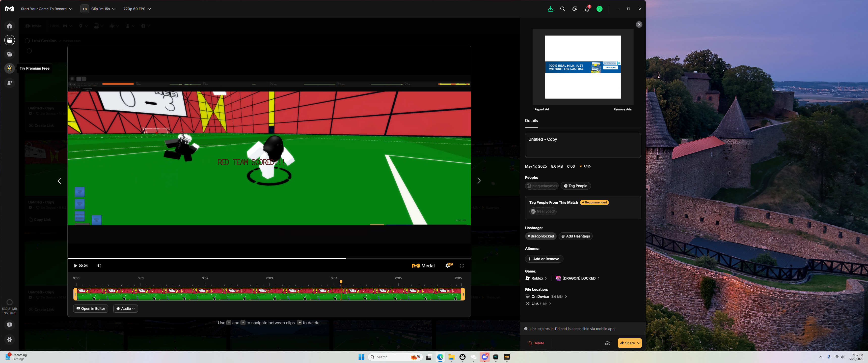
Task: Open the notifications bell
Action: point(587,9)
